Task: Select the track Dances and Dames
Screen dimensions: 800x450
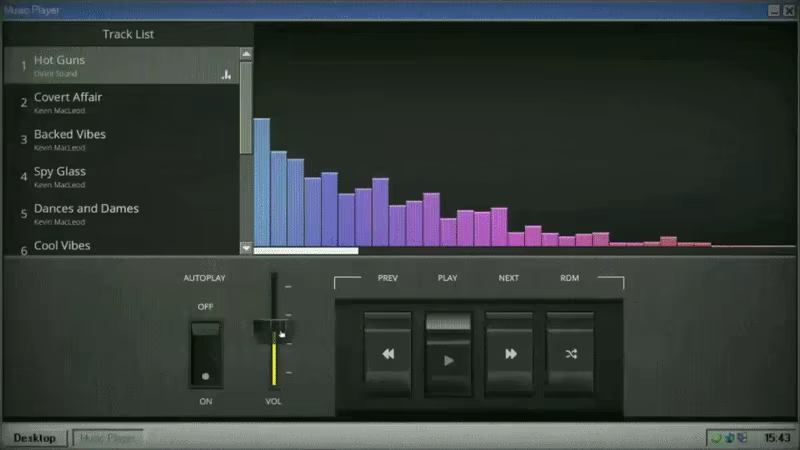Action: pyautogui.click(x=121, y=214)
